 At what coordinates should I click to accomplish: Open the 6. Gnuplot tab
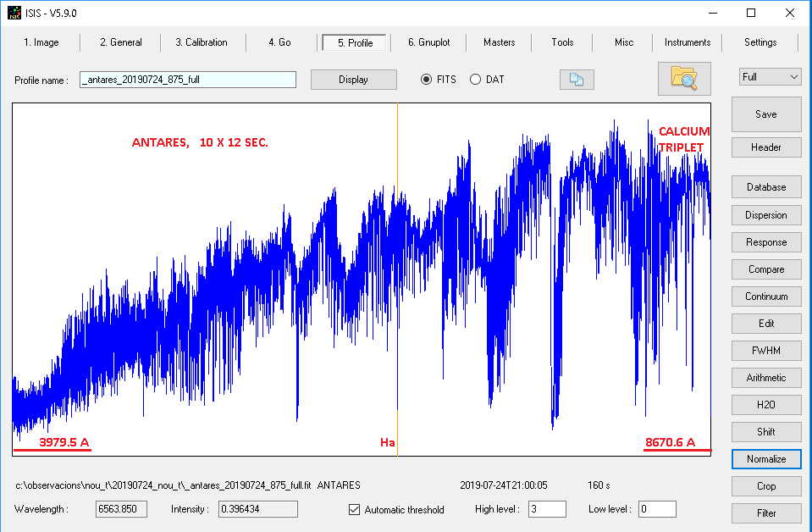click(428, 42)
